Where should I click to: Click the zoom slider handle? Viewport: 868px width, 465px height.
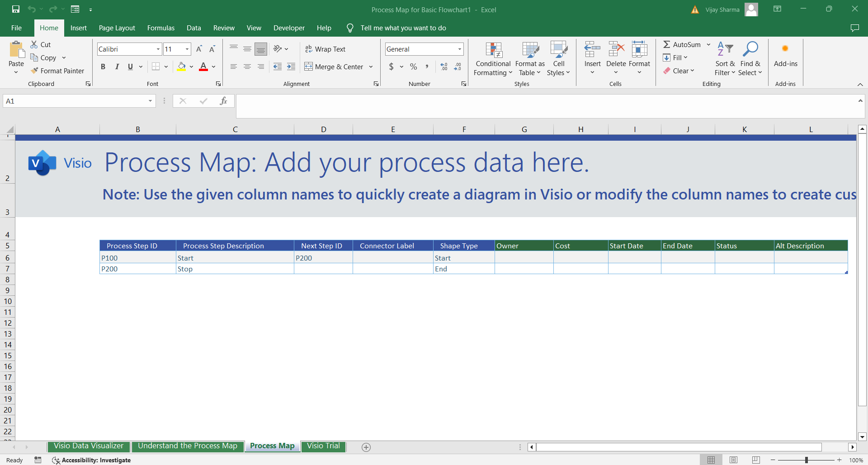(x=806, y=460)
